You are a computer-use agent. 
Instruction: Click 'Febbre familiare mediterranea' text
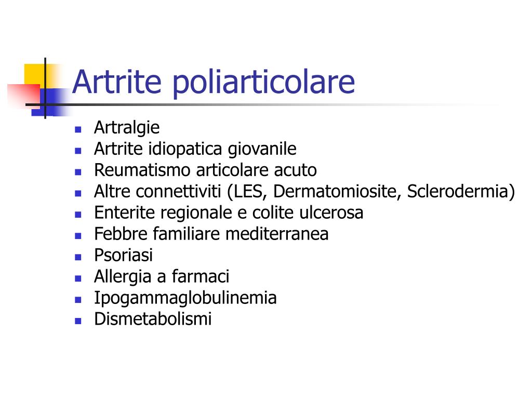211,234
